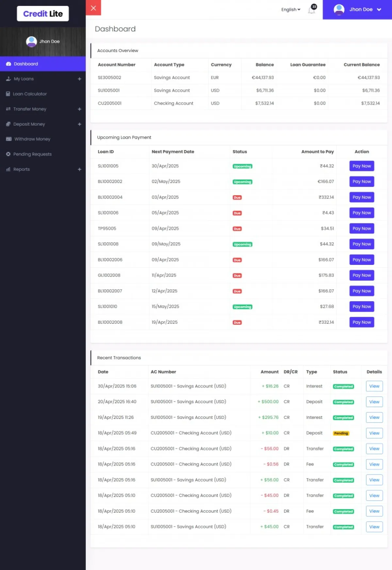Pay Now for loan GL1002008
The width and height of the screenshot is (392, 570).
[x=362, y=275]
